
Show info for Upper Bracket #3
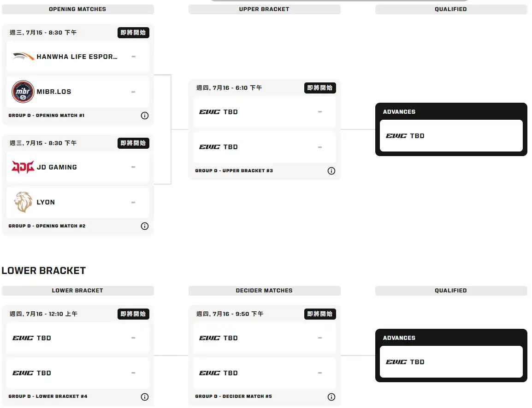331,171
